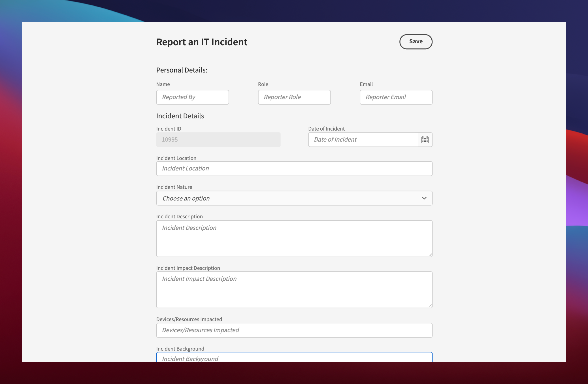Screen dimensions: 588x384
Task: Click the "Devices/Resources Impacted" label
Action: pyautogui.click(x=189, y=319)
